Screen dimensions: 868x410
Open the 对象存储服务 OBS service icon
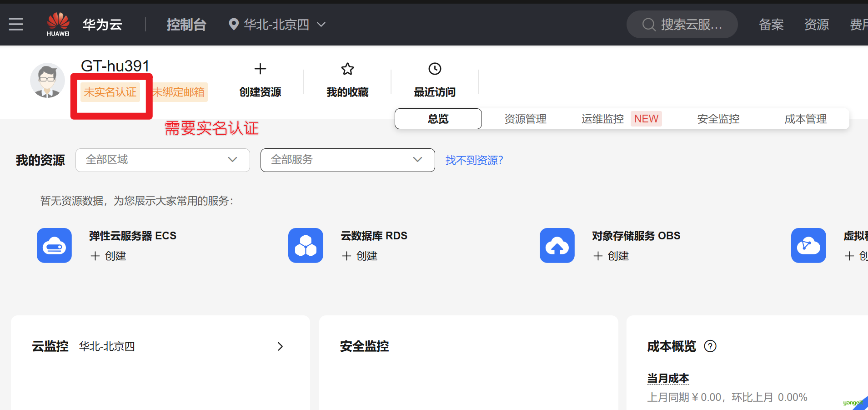[x=557, y=245]
